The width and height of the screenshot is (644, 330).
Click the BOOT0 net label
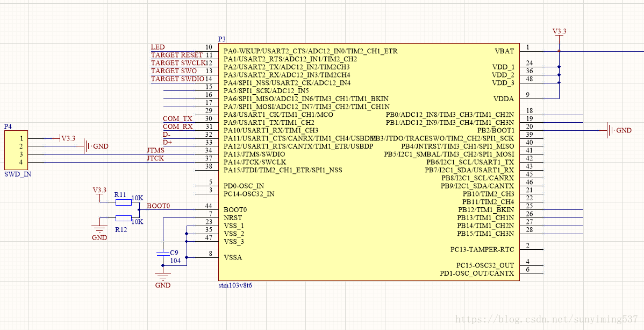pos(158,206)
